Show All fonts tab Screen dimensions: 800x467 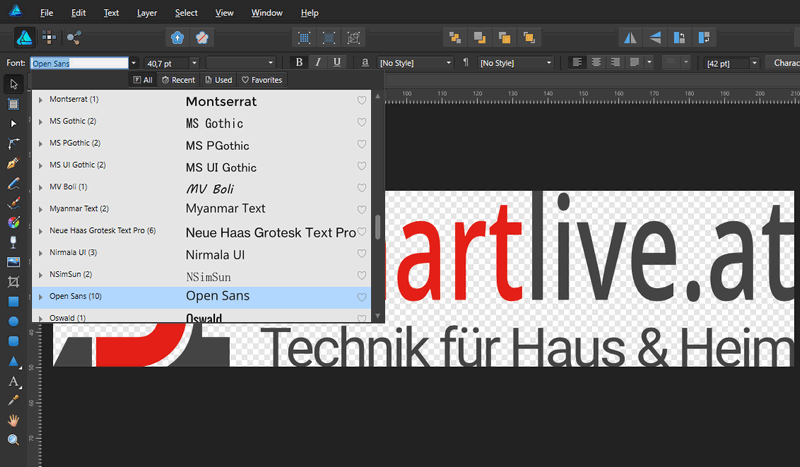143,80
